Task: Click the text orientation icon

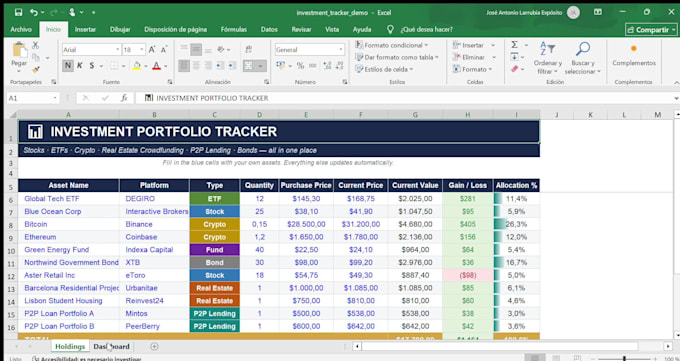Action: [x=221, y=49]
